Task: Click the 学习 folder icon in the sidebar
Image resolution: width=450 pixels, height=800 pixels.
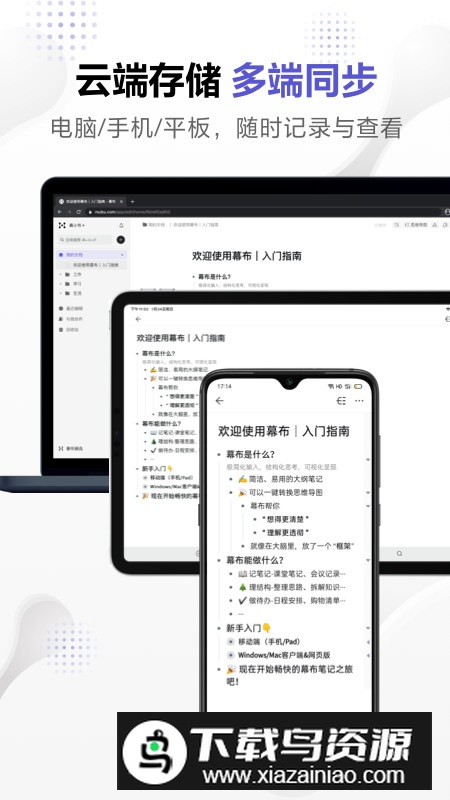Action: (x=67, y=284)
